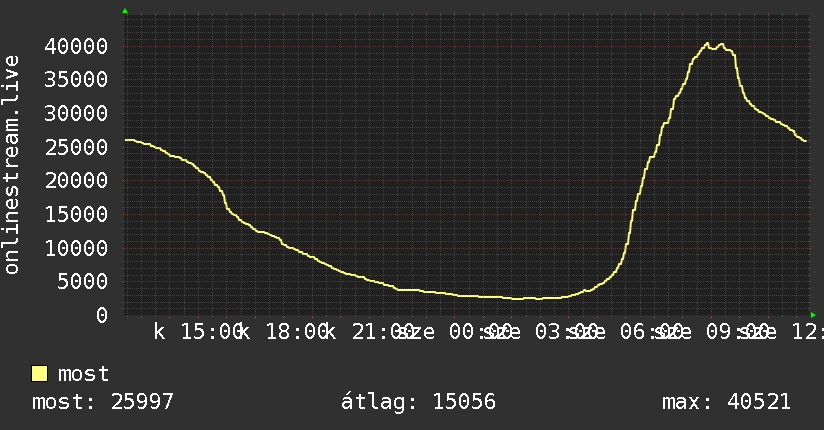This screenshot has height=430, width=824.
Task: Click the 15000 y-axis label
Action: click(x=76, y=214)
